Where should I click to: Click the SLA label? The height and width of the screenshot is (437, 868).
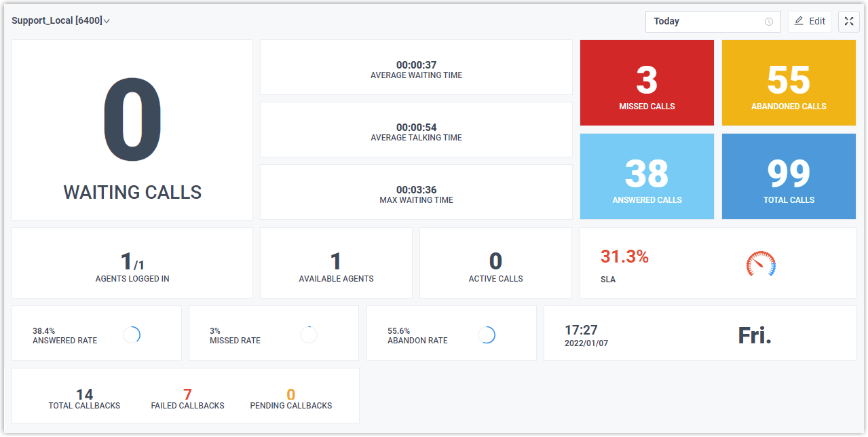(608, 280)
